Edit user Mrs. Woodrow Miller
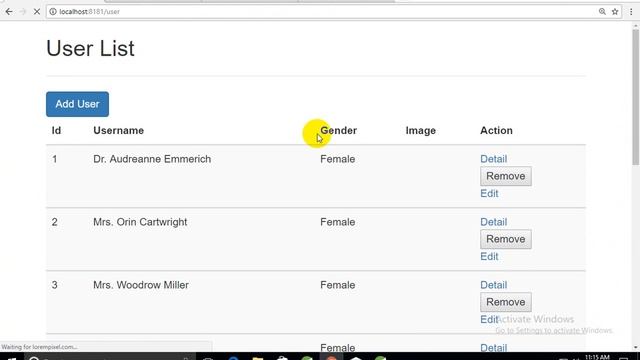Viewport: 640px width, 360px height. click(489, 319)
